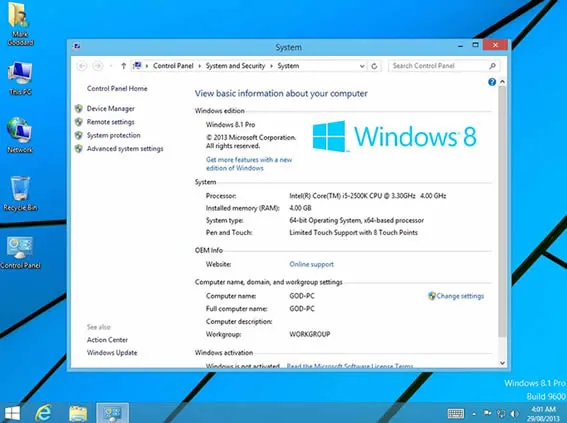The width and height of the screenshot is (567, 423).
Task: Expand the Control Panel breadcrumb arrow
Action: pos(199,66)
